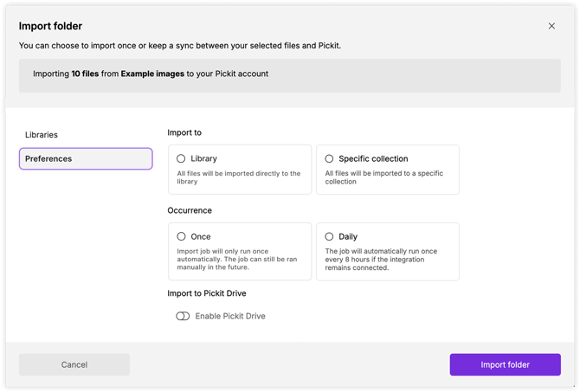Click the 'Enable Pickit Drive' label text
Viewport: 580px width, 392px height.
[x=230, y=316]
